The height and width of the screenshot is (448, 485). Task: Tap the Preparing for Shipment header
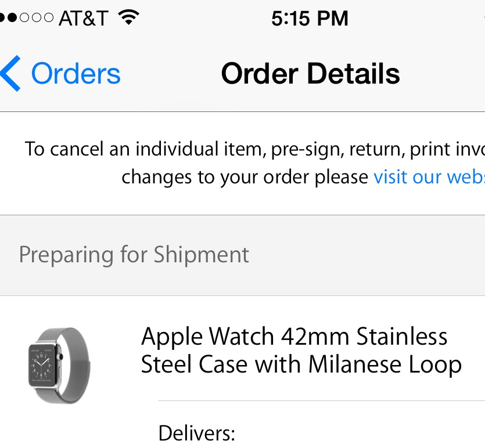click(134, 255)
